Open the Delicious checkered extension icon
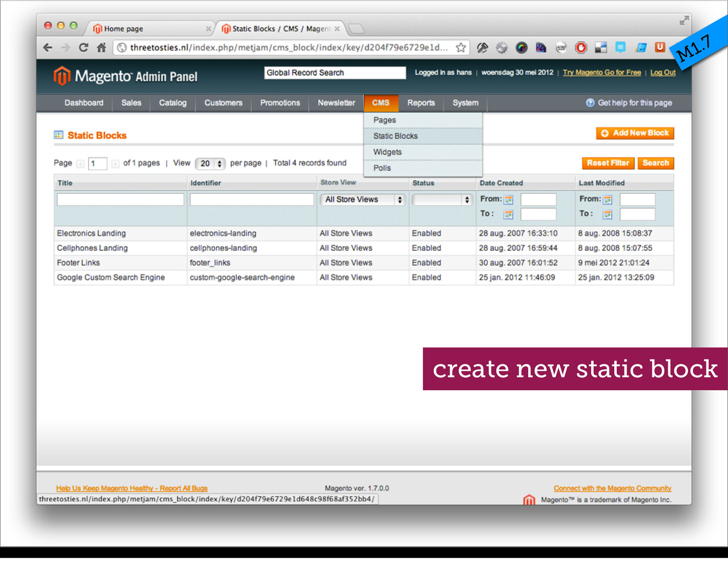This screenshot has width=728, height=561. coord(601,47)
